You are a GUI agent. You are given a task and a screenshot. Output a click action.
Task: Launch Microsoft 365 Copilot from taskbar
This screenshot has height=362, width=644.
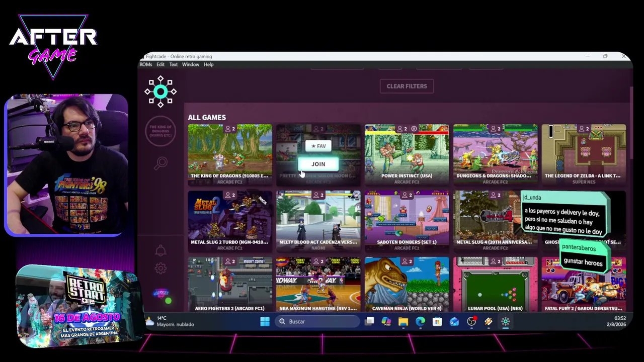[x=386, y=322]
